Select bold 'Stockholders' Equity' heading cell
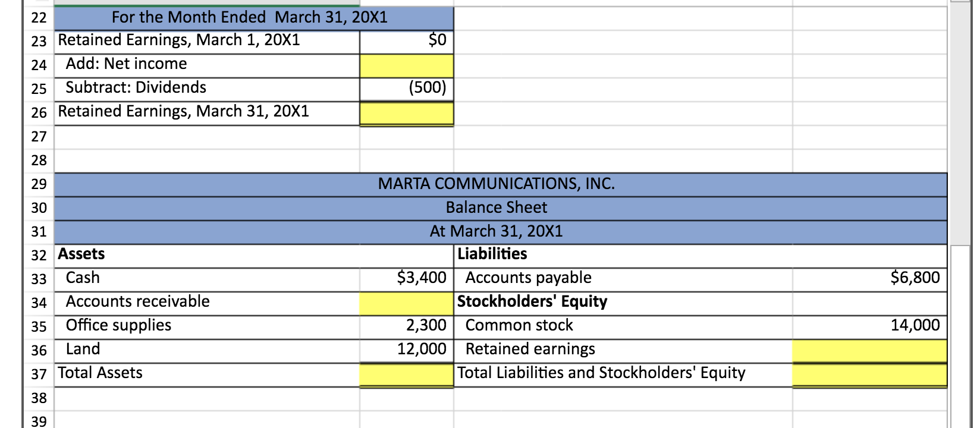Image resolution: width=980 pixels, height=428 pixels. click(x=623, y=304)
